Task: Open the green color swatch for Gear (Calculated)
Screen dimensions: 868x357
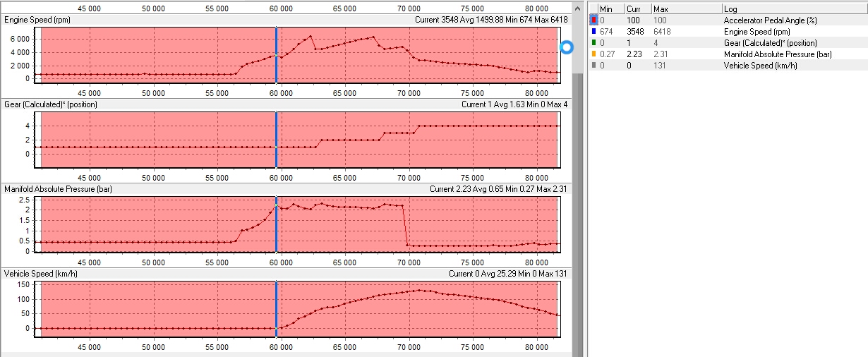Action: (x=593, y=43)
